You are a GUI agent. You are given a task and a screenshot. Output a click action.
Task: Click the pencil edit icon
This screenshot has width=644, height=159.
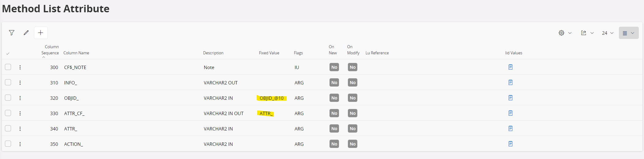tap(26, 33)
